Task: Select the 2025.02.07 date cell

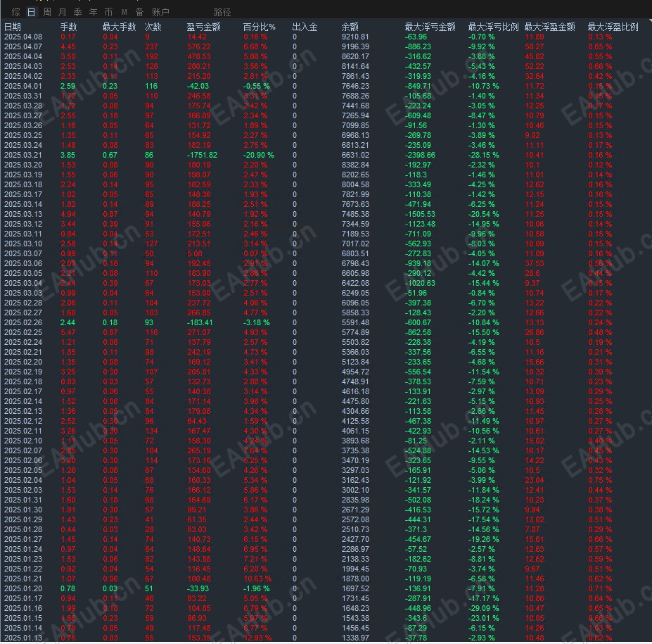Action: [23, 450]
